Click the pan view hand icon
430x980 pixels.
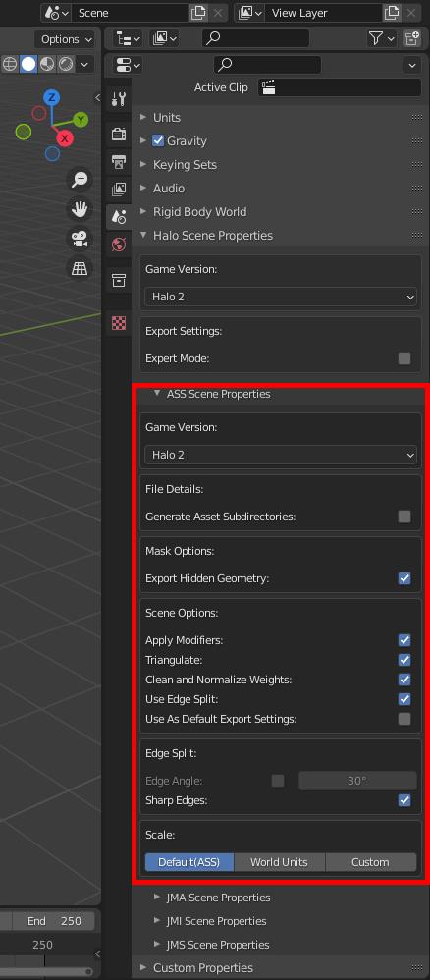click(80, 209)
